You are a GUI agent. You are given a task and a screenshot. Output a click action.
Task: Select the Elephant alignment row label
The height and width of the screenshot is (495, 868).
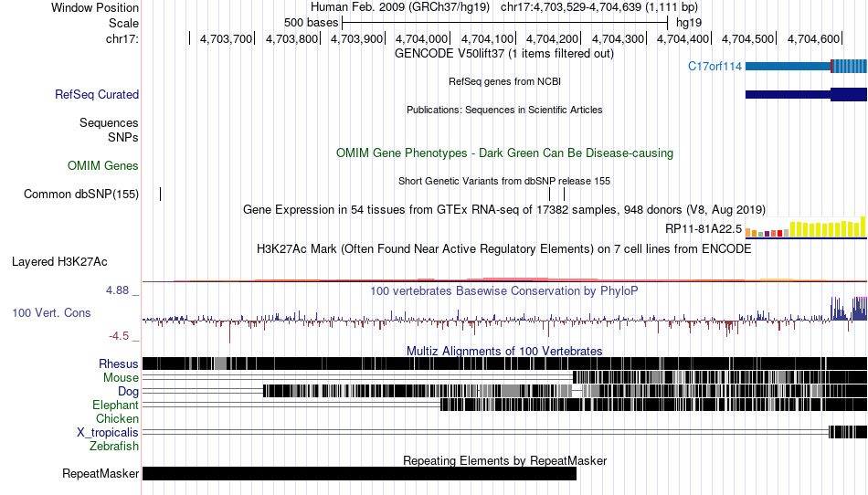click(115, 405)
